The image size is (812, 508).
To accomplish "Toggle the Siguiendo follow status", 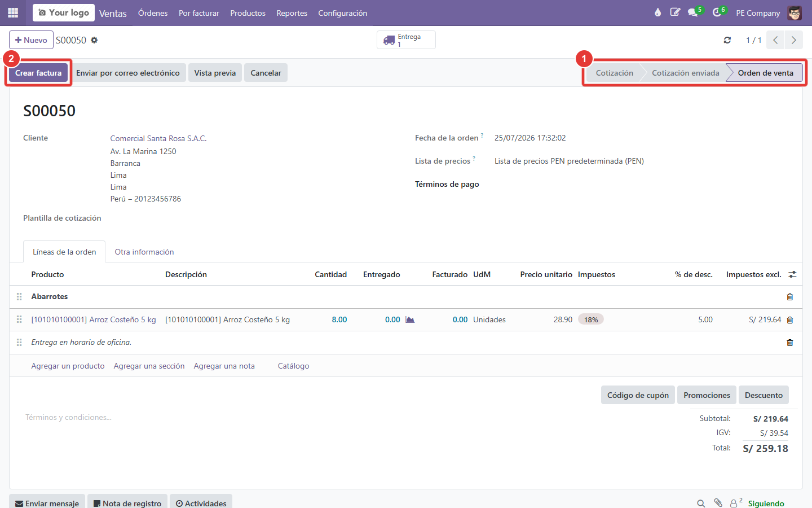I will [766, 503].
